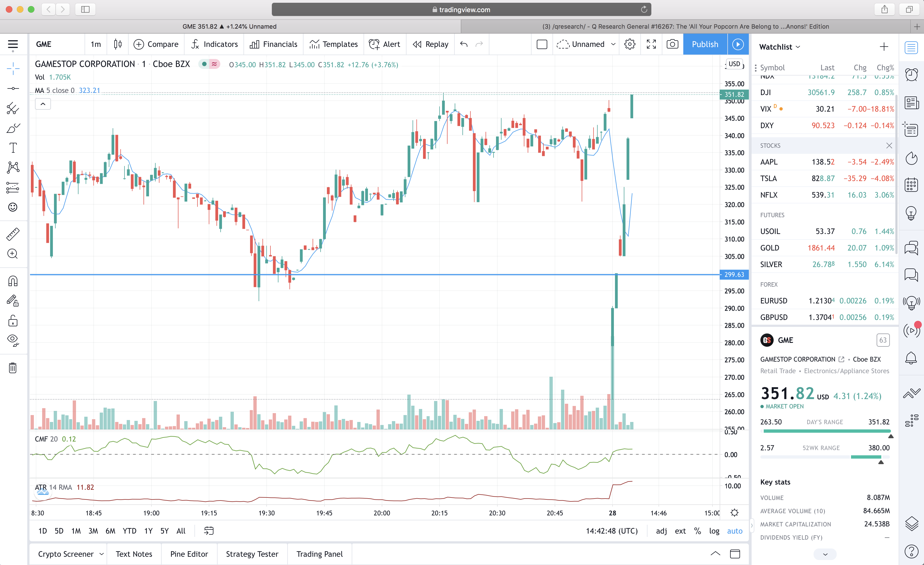924x565 pixels.
Task: Switch to 1D date range
Action: pyautogui.click(x=42, y=531)
